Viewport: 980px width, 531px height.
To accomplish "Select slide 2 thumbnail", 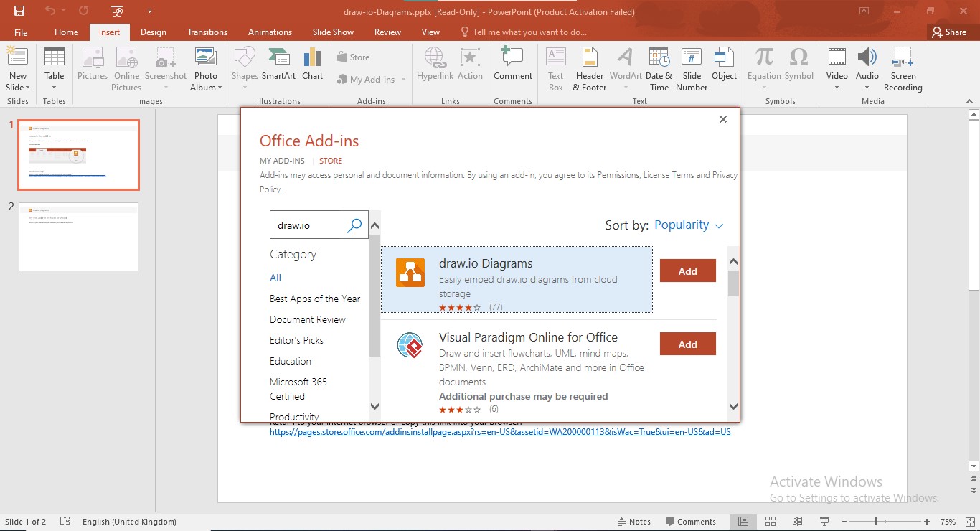I will point(78,237).
